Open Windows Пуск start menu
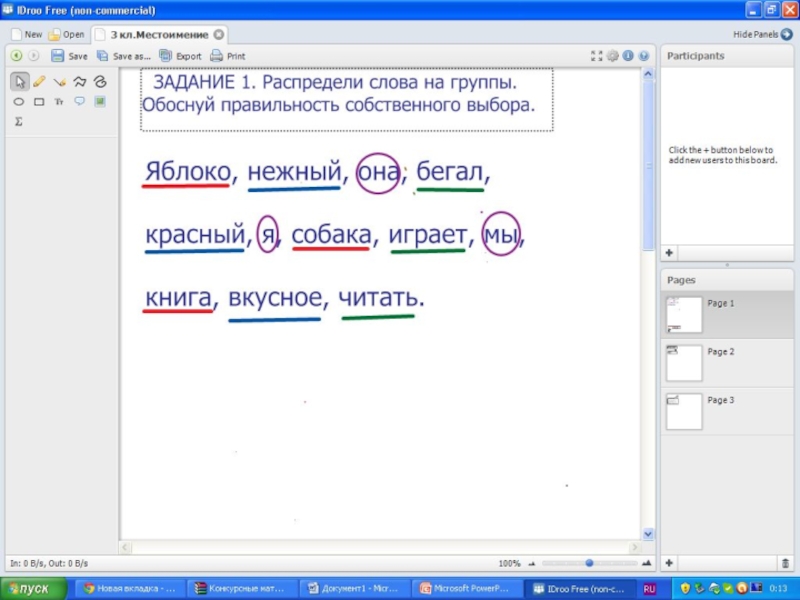800x600 pixels. [32, 589]
